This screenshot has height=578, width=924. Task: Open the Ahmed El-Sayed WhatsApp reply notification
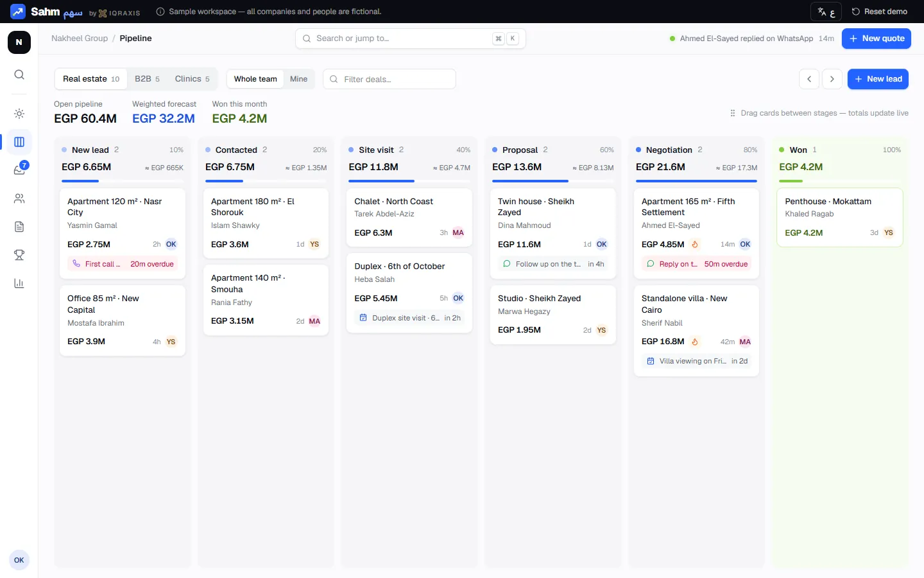[x=751, y=39]
